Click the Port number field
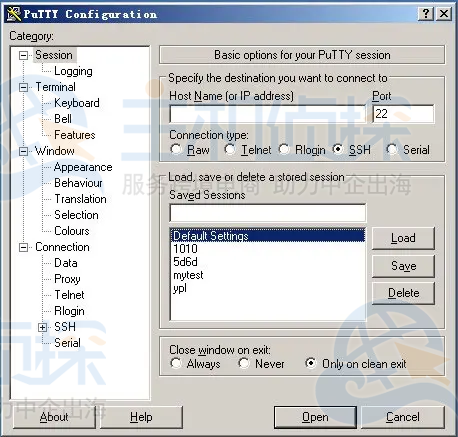The width and height of the screenshot is (458, 437). pyautogui.click(x=403, y=114)
